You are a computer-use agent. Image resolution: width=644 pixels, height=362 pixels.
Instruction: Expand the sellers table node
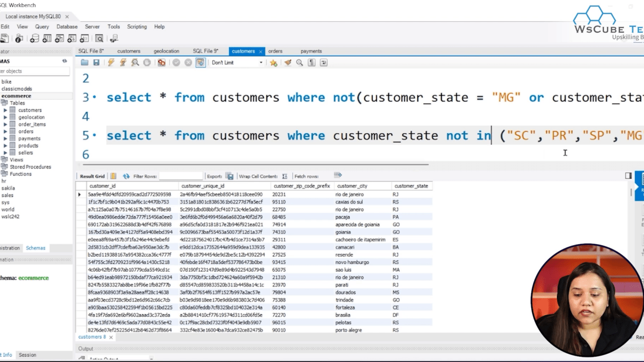(x=6, y=153)
